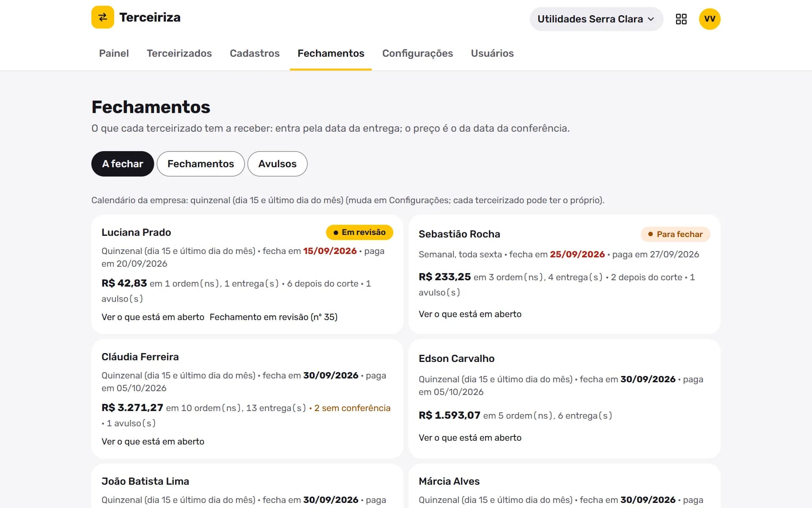
Task: Click the R$ 42,83 amount
Action: (x=124, y=283)
